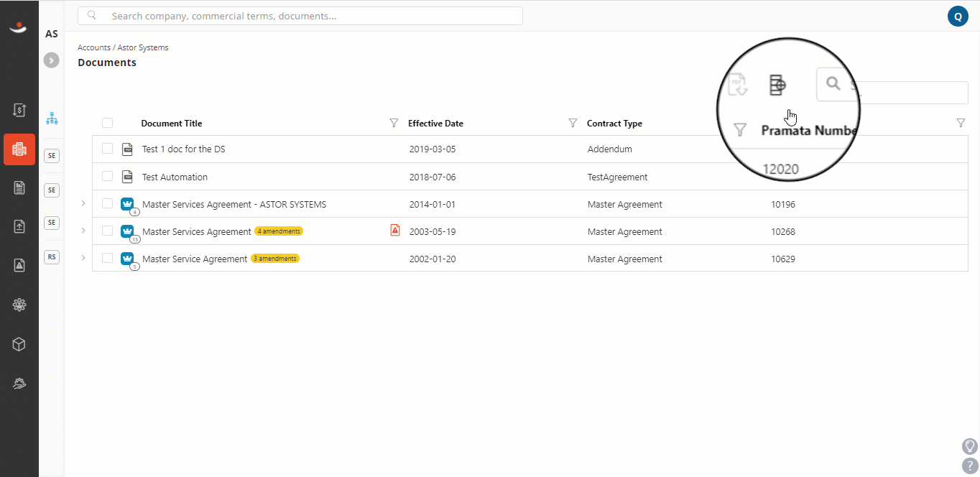The width and height of the screenshot is (980, 477).
Task: Expand the Master Service Agreement 10629 row
Action: pos(83,258)
